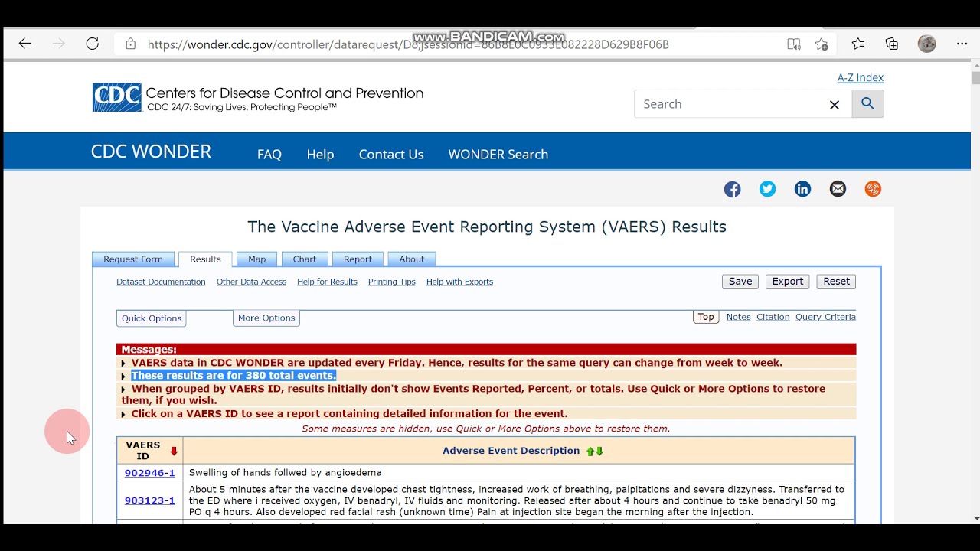
Task: Jump to Top of the results
Action: pyautogui.click(x=706, y=317)
